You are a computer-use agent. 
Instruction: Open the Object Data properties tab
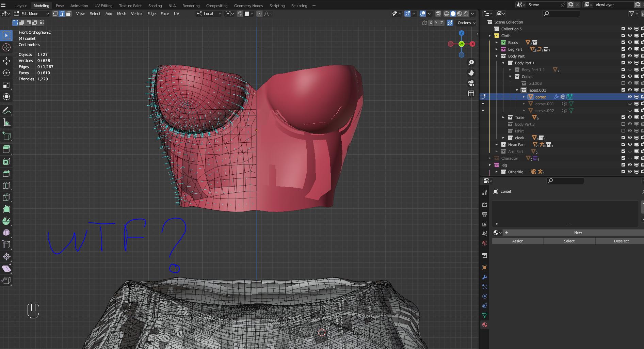coord(485,315)
